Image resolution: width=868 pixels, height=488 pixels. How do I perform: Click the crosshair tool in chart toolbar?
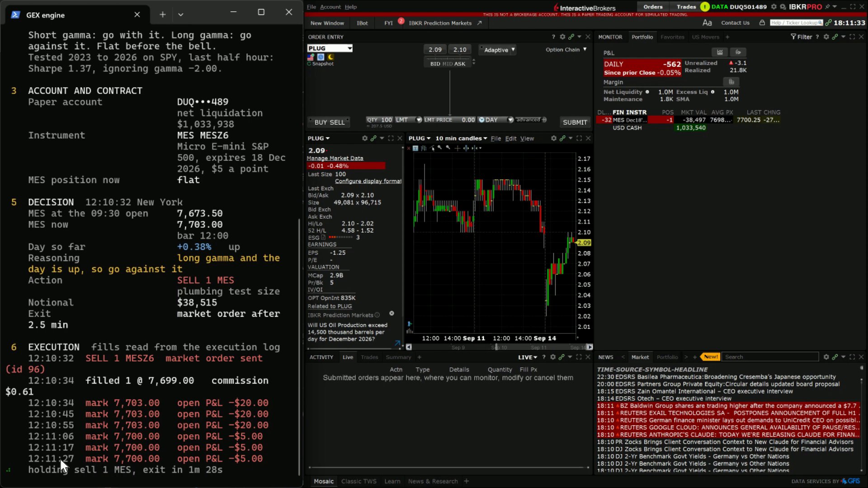pyautogui.click(x=458, y=148)
